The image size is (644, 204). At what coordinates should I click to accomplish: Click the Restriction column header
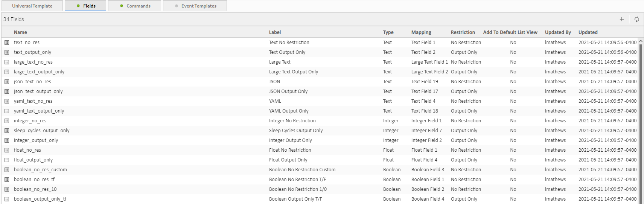pos(463,32)
